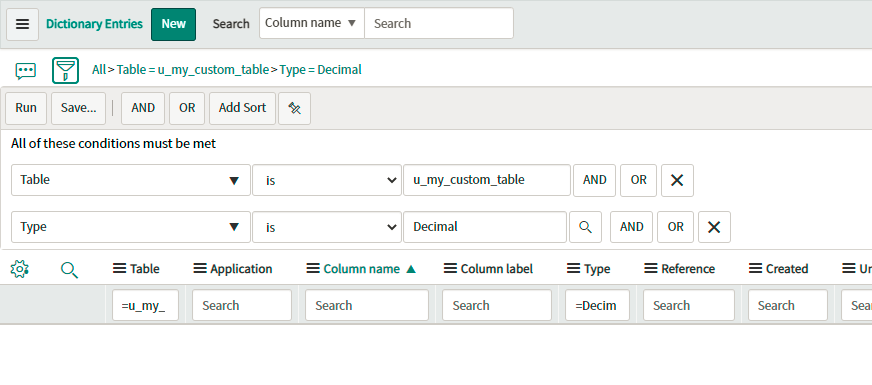The width and height of the screenshot is (872, 385).
Task: Click the Decimal value field
Action: click(x=485, y=227)
